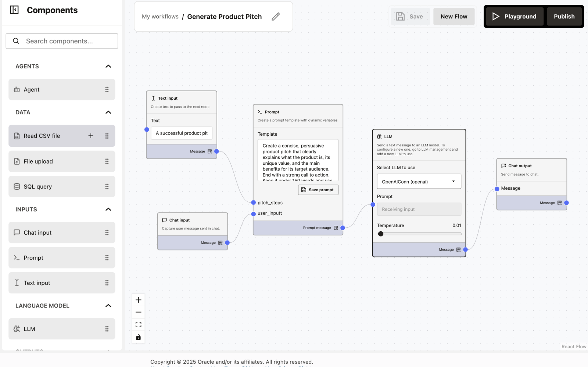The width and height of the screenshot is (588, 367).
Task: Click the New Flow button
Action: coord(453,16)
